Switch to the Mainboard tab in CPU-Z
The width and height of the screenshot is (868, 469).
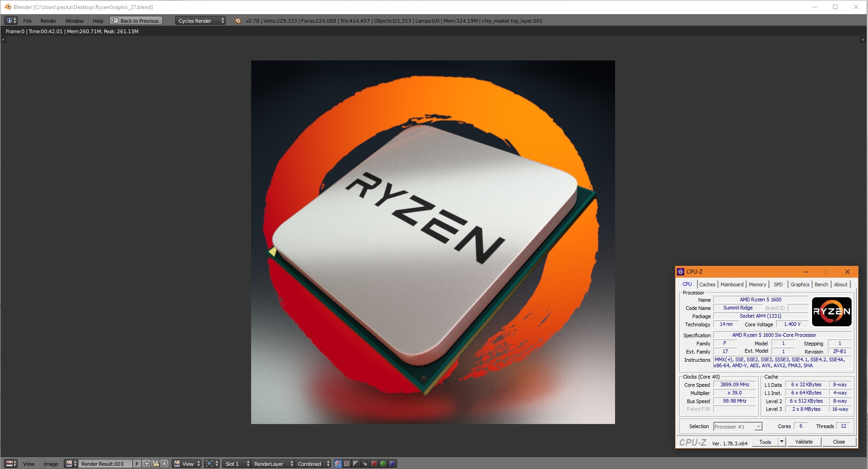[732, 284]
